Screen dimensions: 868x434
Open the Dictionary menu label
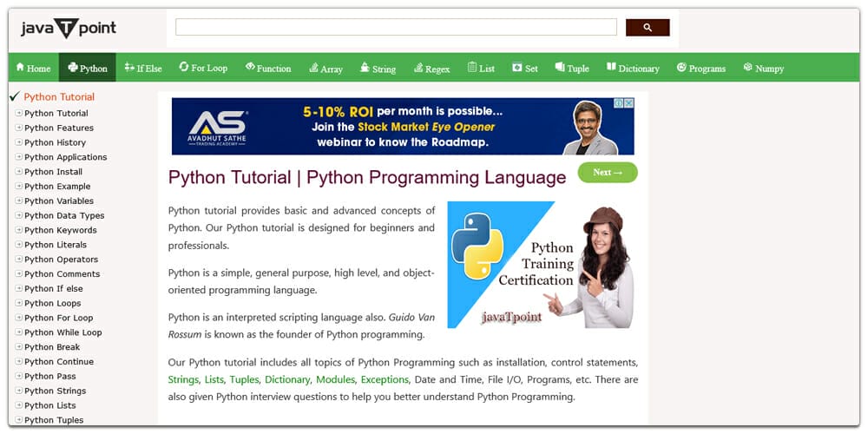639,69
